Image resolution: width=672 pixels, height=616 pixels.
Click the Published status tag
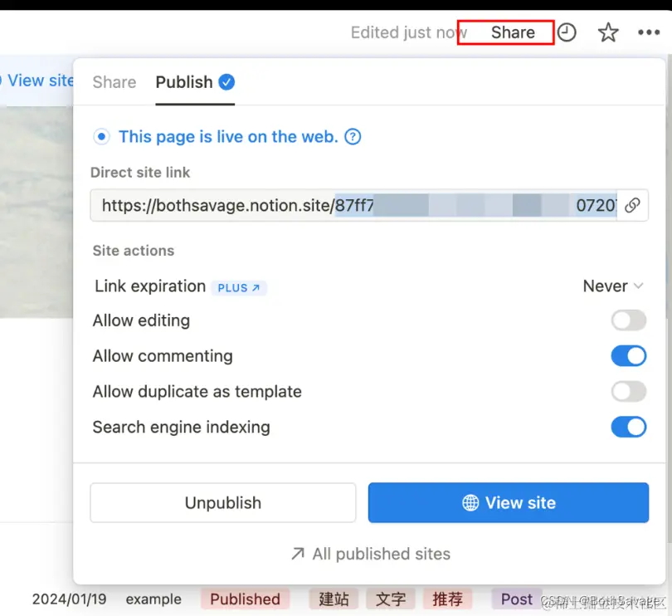pos(245,599)
